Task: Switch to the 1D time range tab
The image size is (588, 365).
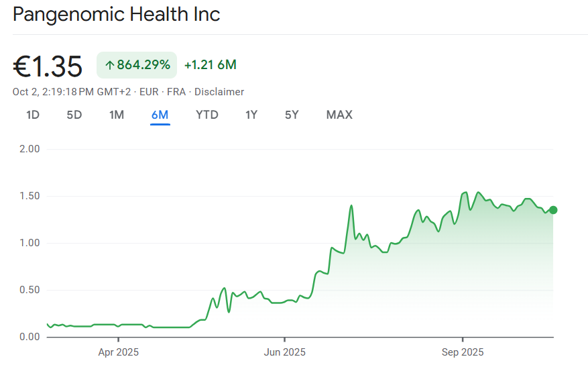Action: tap(33, 115)
